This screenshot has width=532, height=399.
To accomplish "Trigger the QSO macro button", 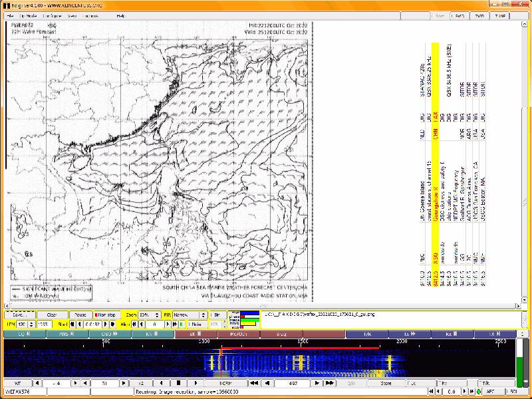I will coord(110,334).
